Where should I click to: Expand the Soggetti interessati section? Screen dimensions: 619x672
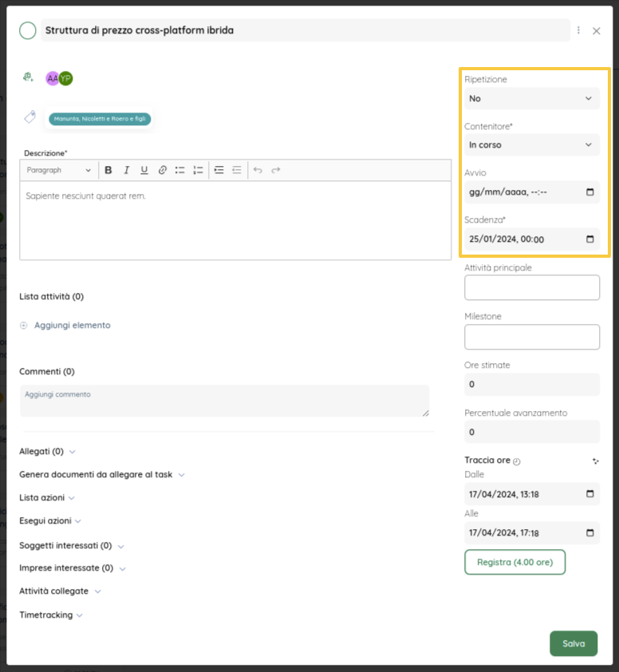pos(72,546)
